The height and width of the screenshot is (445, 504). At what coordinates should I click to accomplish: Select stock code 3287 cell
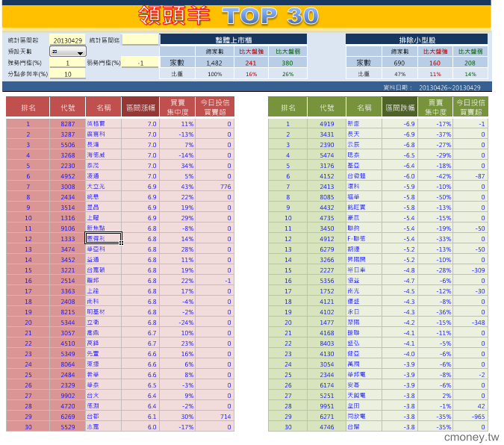(67, 134)
